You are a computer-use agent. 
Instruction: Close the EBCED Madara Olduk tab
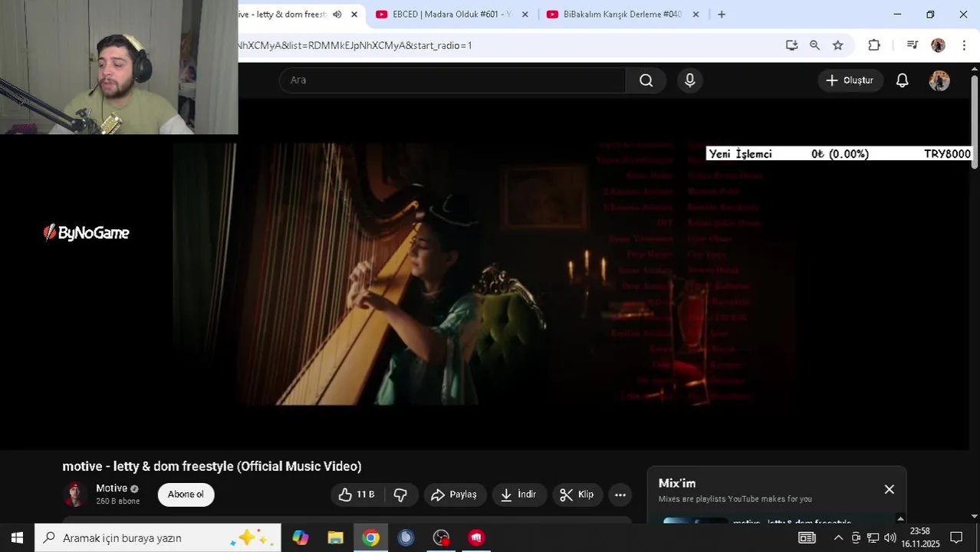tap(525, 15)
